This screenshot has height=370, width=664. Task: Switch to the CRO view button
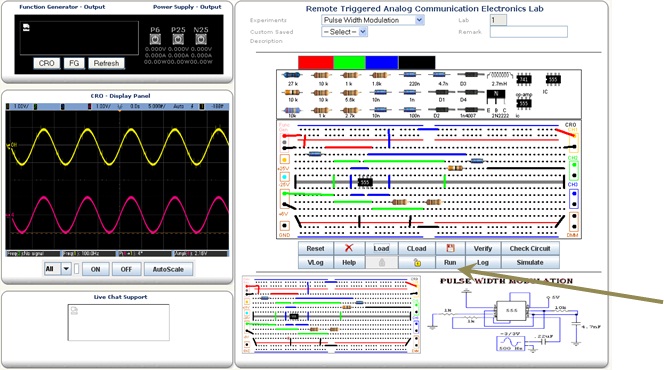point(47,63)
